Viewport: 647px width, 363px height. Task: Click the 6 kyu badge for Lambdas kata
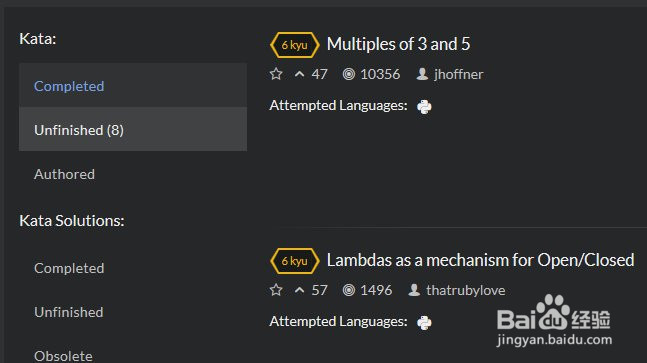(x=295, y=261)
